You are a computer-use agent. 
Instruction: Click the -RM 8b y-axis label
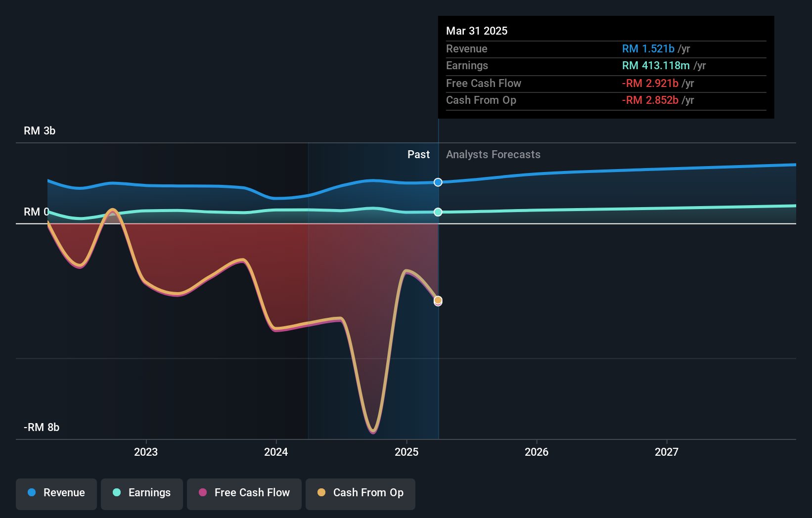coord(42,428)
